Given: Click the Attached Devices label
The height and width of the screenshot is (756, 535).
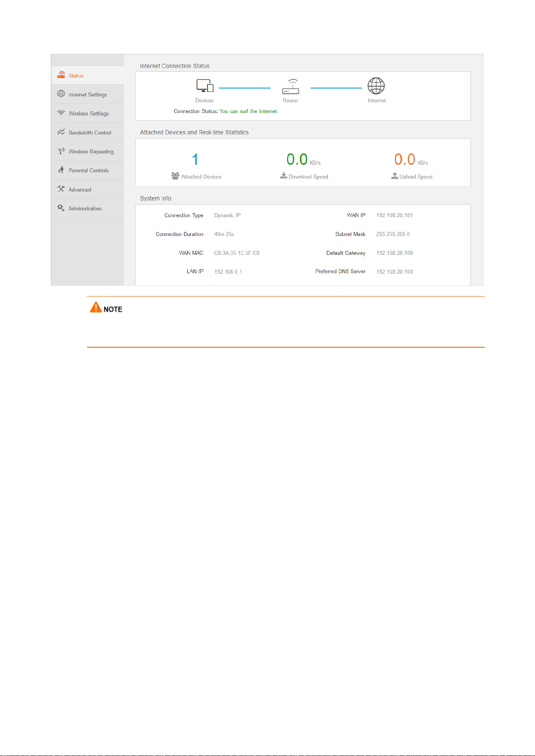Looking at the screenshot, I should pos(201,177).
